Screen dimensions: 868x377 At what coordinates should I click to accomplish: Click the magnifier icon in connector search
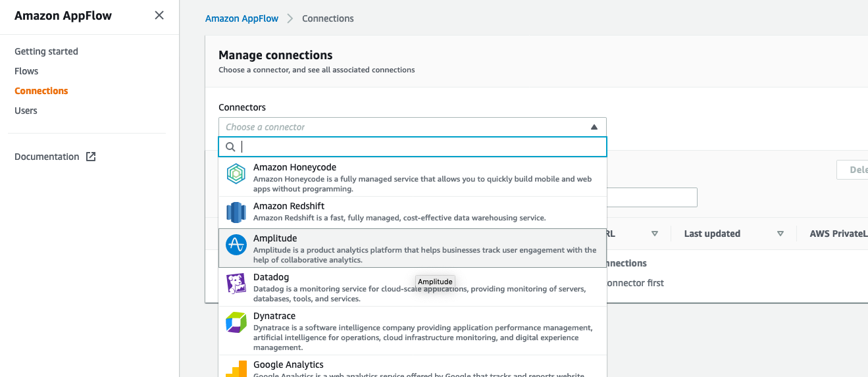coord(230,147)
